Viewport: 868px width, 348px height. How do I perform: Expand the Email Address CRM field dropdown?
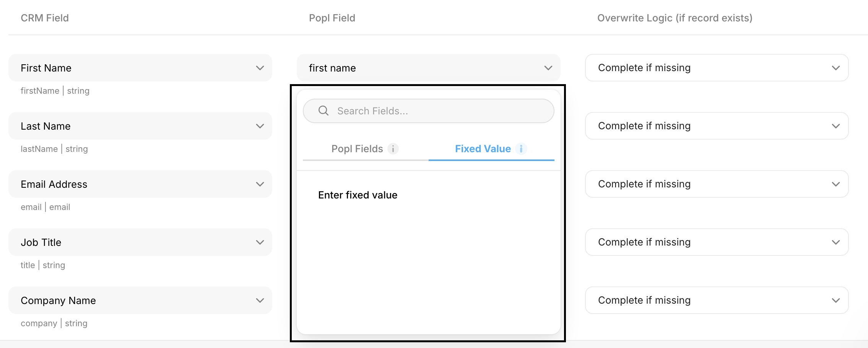coord(140,184)
